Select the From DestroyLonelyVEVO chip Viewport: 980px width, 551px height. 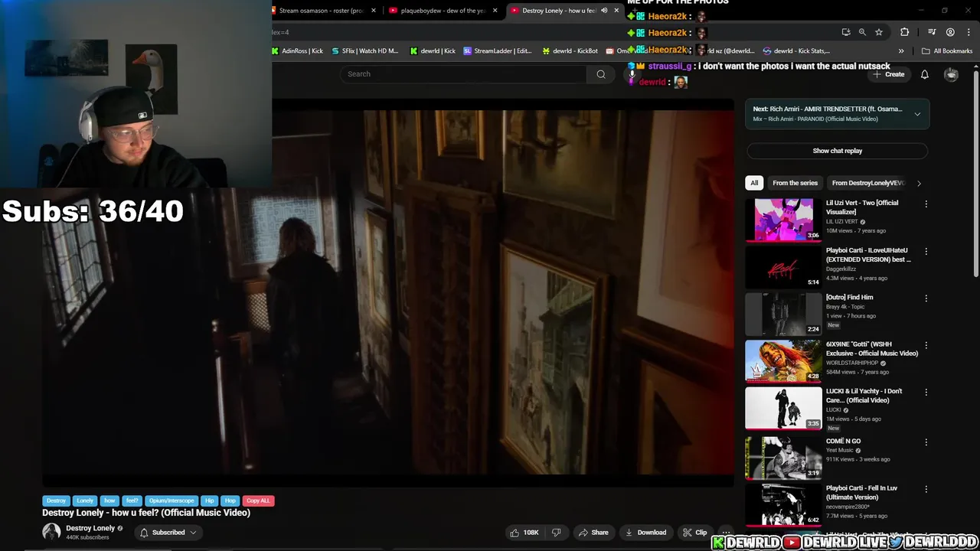pos(868,183)
